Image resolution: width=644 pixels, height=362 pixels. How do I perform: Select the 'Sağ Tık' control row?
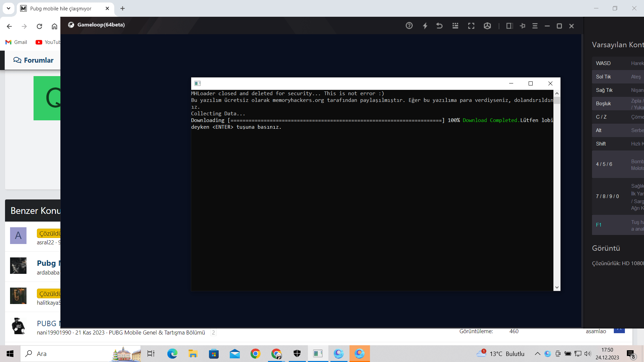click(x=618, y=90)
